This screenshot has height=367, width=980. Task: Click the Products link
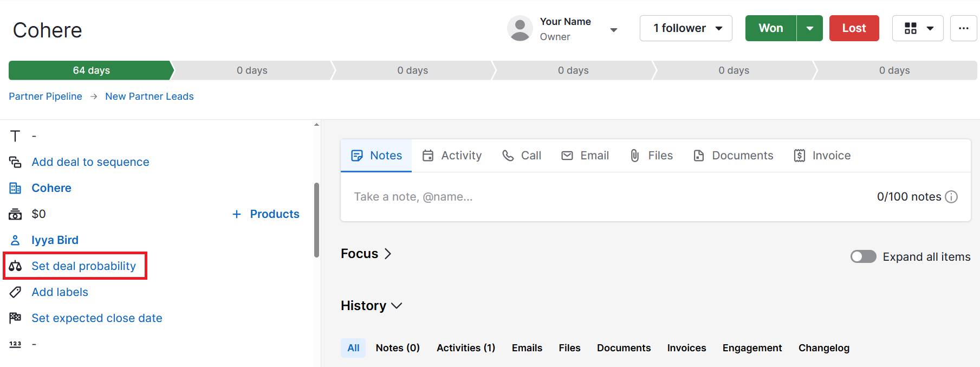[275, 214]
